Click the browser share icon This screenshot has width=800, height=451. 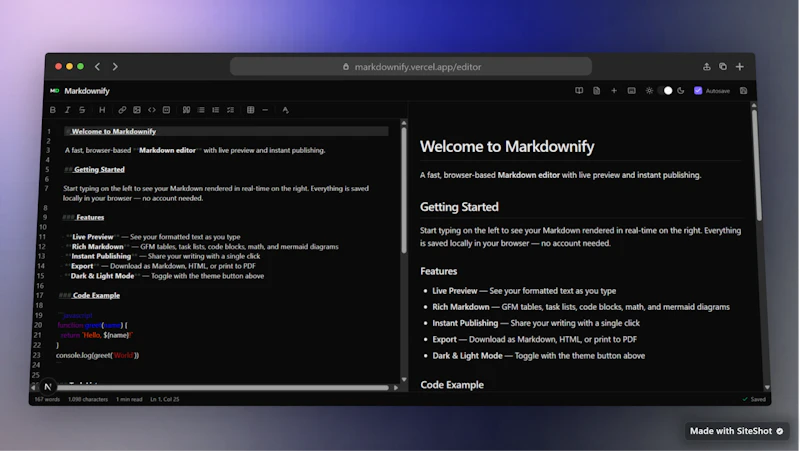point(707,66)
